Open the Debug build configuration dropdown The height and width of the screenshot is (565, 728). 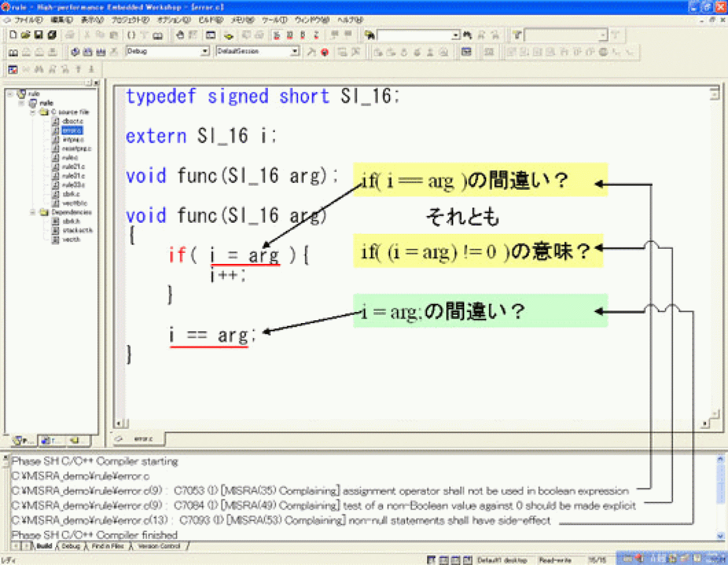203,52
